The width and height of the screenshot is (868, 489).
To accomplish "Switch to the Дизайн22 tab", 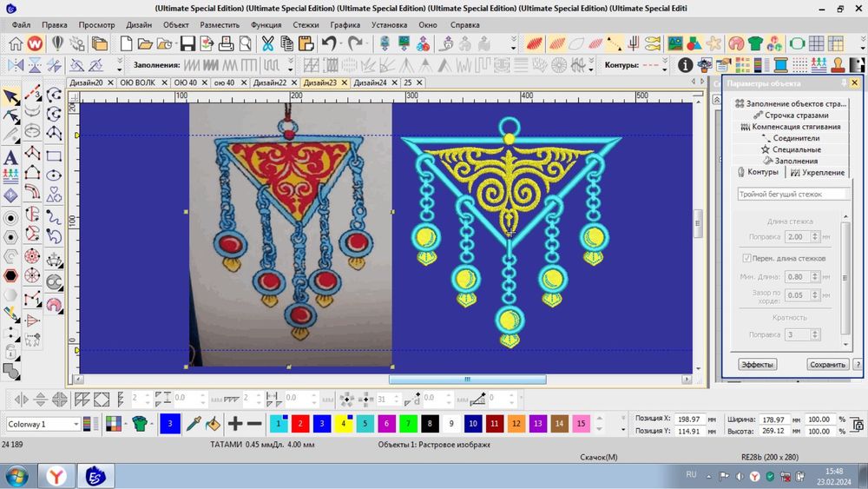I will point(269,83).
